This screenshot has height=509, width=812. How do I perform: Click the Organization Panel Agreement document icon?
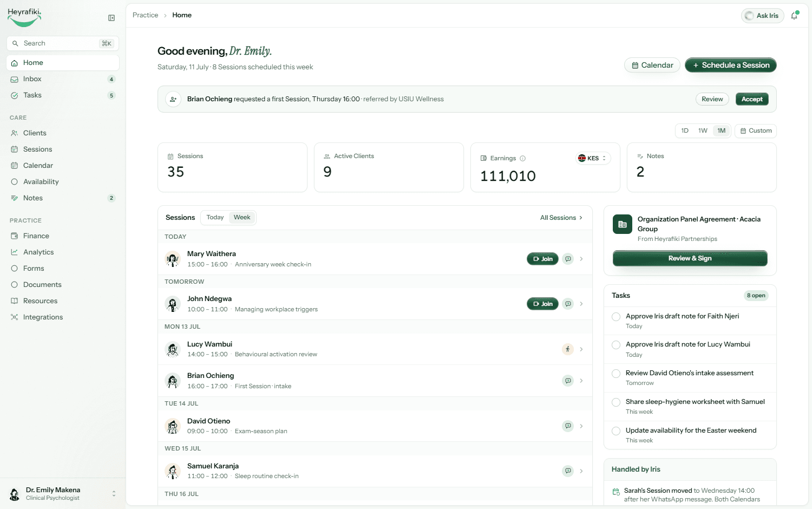pyautogui.click(x=623, y=224)
